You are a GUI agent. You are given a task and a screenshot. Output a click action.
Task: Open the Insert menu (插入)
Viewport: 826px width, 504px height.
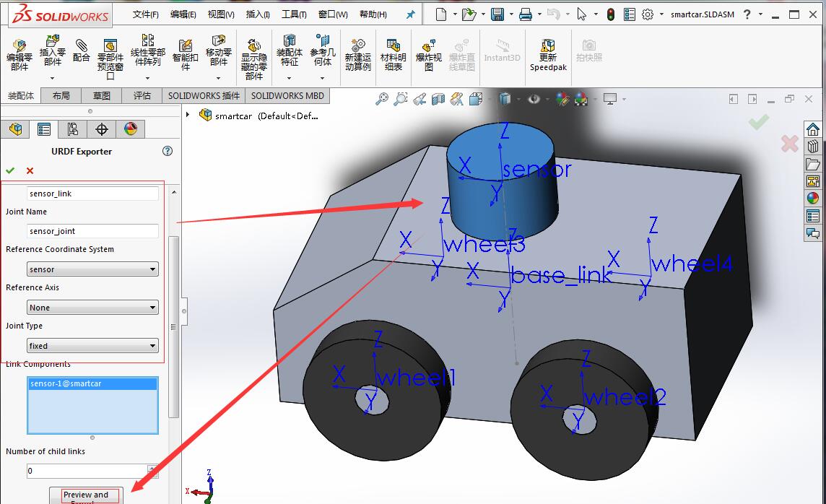point(258,14)
